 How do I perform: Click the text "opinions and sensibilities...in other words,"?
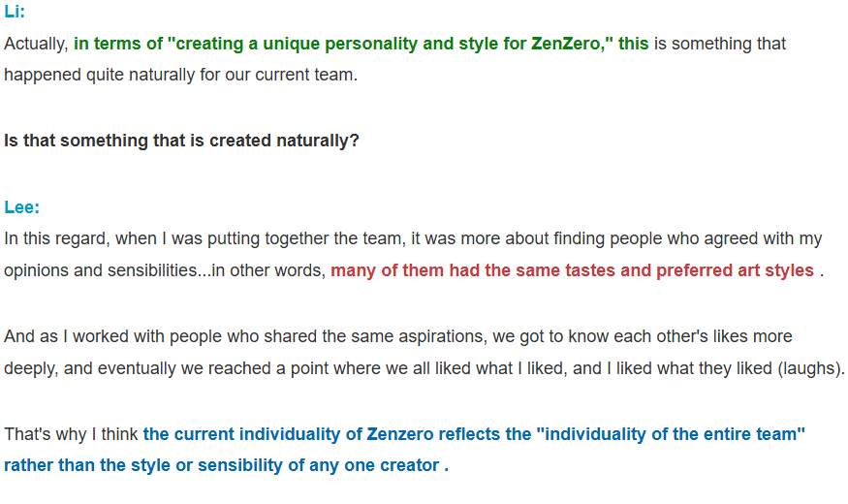pyautogui.click(x=165, y=270)
